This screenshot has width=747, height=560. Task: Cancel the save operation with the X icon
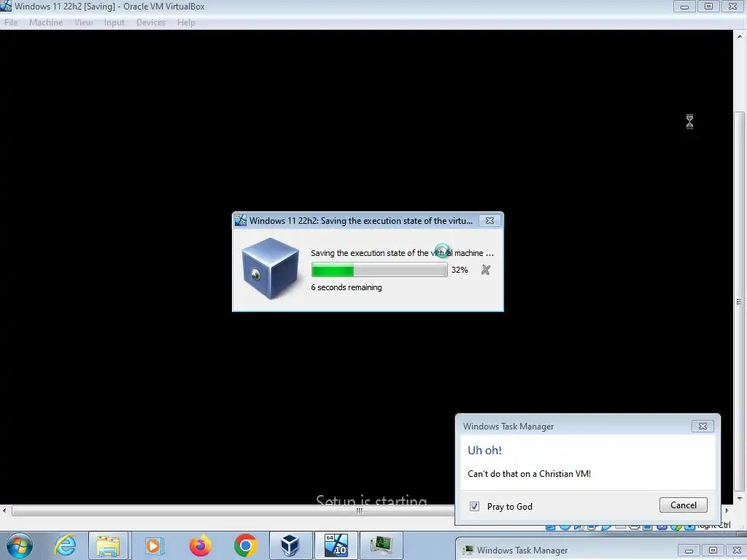[x=485, y=270]
